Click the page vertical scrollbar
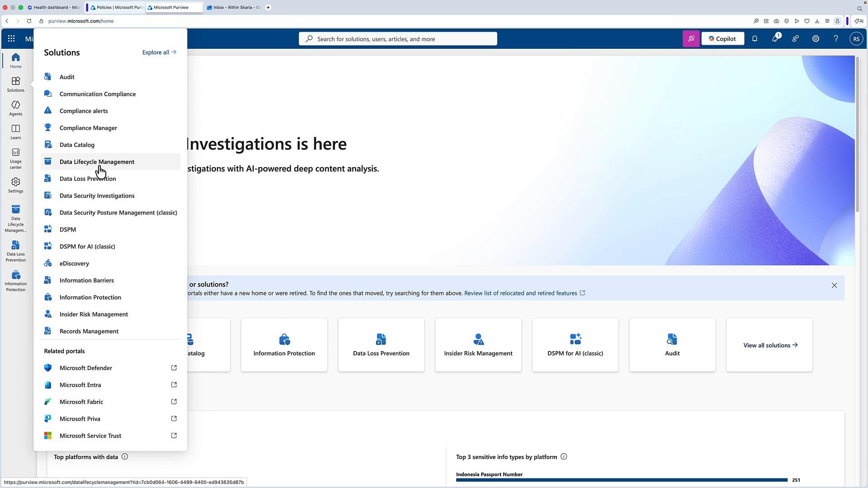The image size is (868, 488). click(x=857, y=134)
